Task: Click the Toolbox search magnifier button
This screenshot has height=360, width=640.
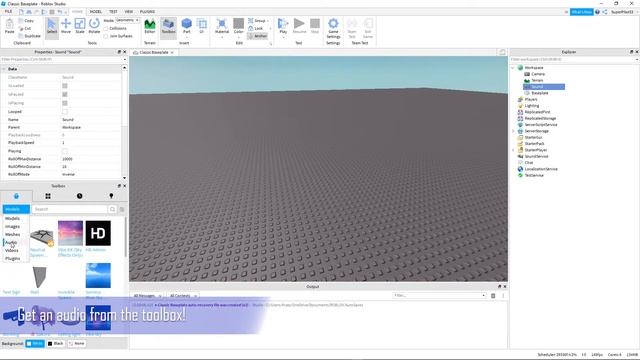Action: tap(112, 209)
